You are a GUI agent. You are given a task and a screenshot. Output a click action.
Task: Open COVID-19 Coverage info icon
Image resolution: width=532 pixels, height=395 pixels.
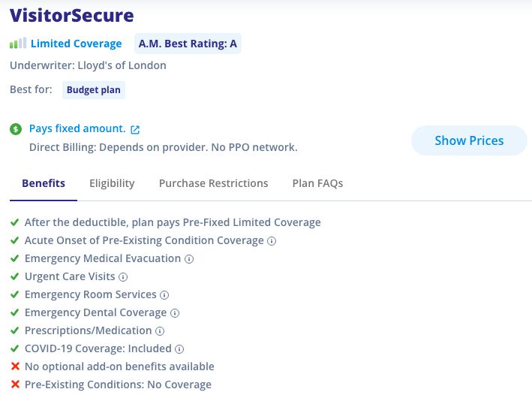[180, 349]
